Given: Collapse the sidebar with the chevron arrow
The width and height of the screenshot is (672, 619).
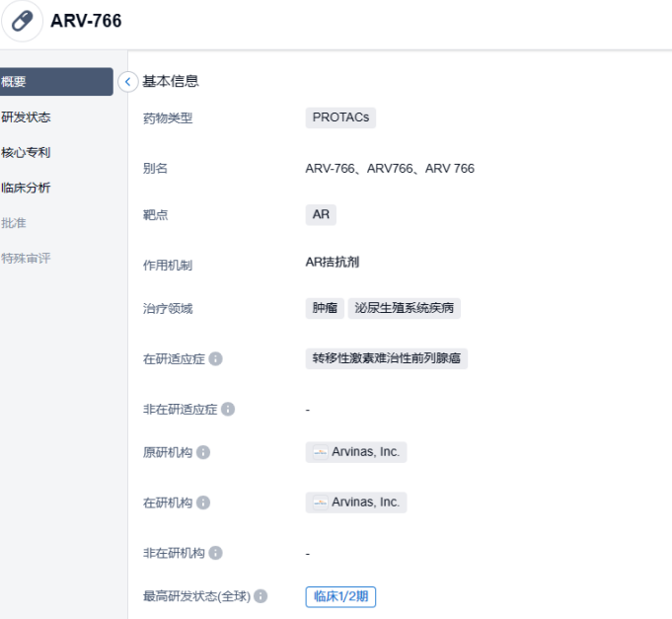Looking at the screenshot, I should click(x=128, y=82).
